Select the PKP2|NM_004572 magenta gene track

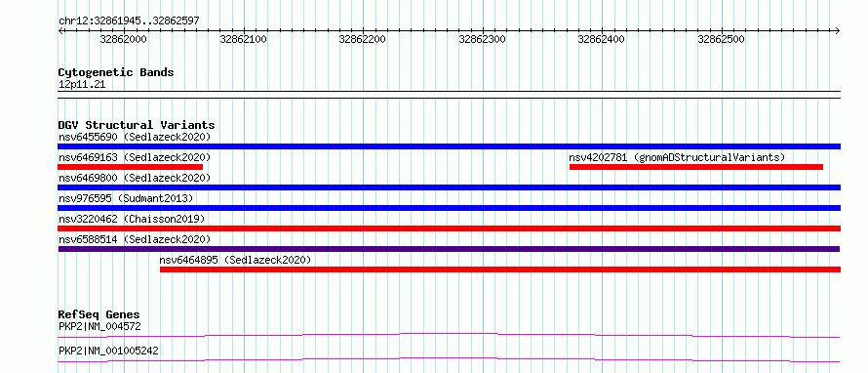coord(450,335)
